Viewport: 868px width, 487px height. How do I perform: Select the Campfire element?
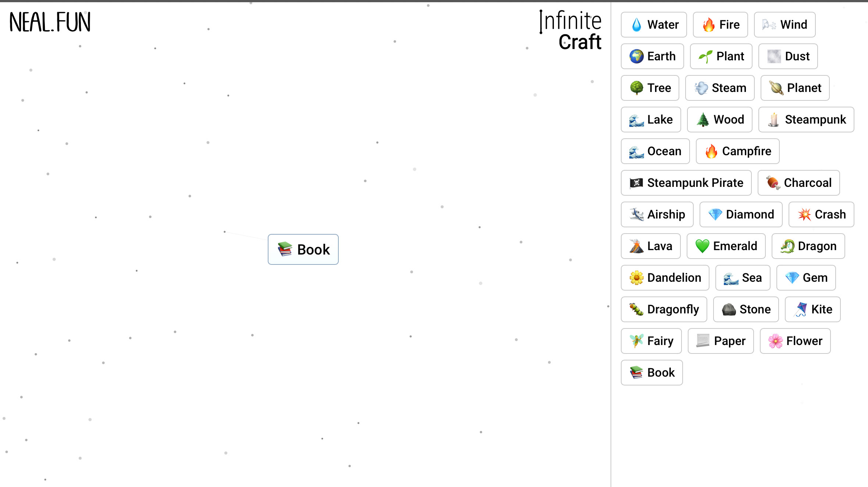pos(737,151)
